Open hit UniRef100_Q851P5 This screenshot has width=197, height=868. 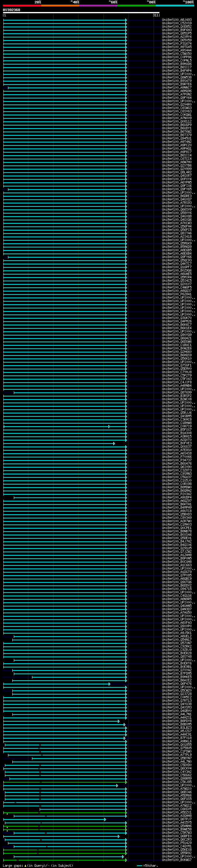point(177,33)
